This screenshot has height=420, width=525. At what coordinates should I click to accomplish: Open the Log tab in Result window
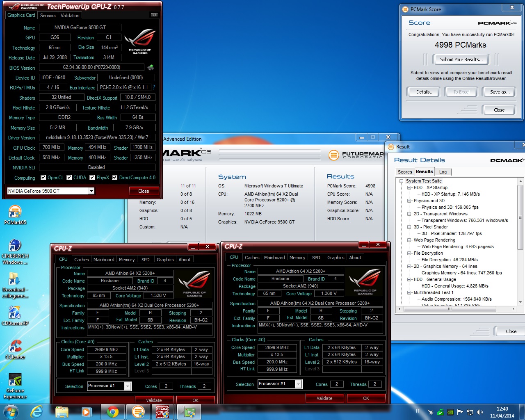pos(443,172)
